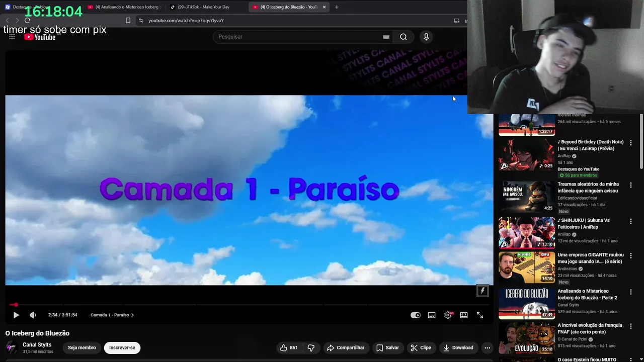Open options menu for SHINJUKU video
Viewport: 644px width, 362px height.
tap(630, 221)
